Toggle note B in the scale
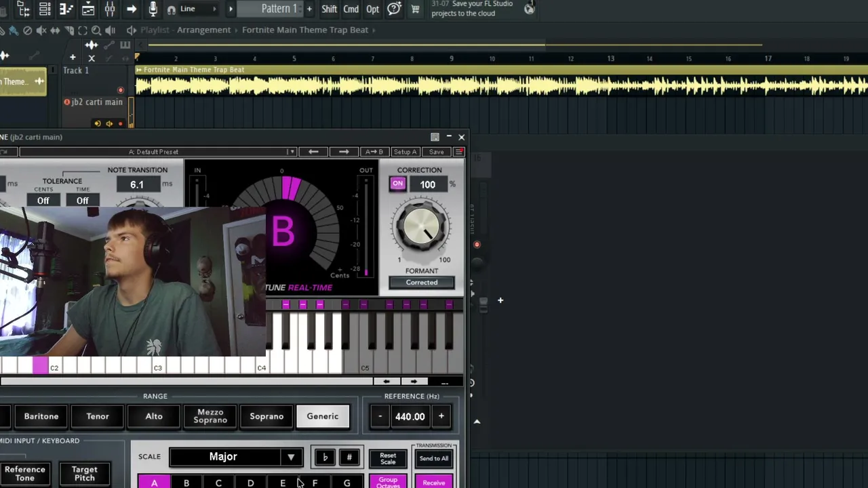 [x=186, y=482]
